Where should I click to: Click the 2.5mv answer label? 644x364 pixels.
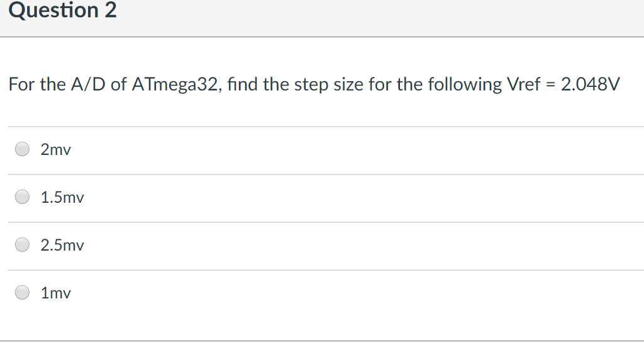[61, 245]
